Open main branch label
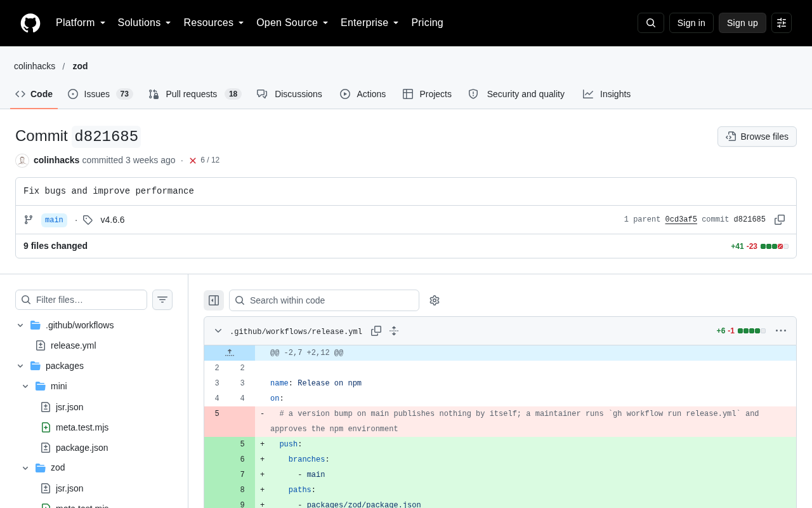The image size is (812, 508). coord(54,220)
